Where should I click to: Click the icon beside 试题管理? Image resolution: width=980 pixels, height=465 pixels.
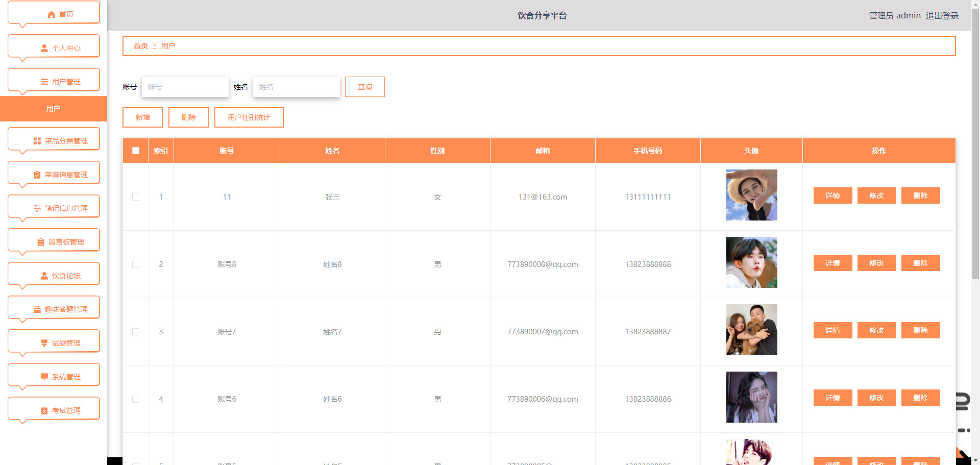pyautogui.click(x=44, y=343)
